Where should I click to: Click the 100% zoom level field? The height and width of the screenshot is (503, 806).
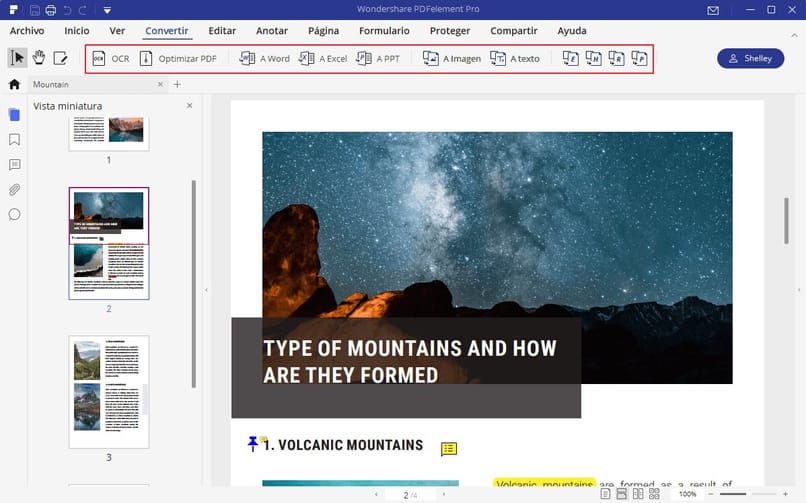point(687,494)
